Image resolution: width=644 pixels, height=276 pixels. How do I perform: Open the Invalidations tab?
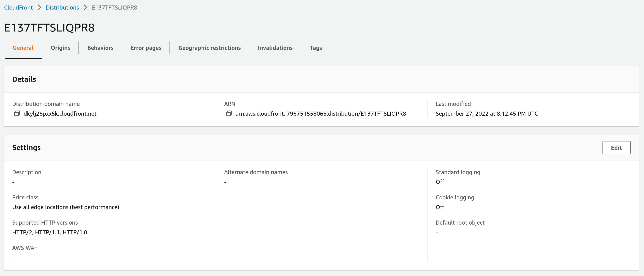tap(275, 48)
